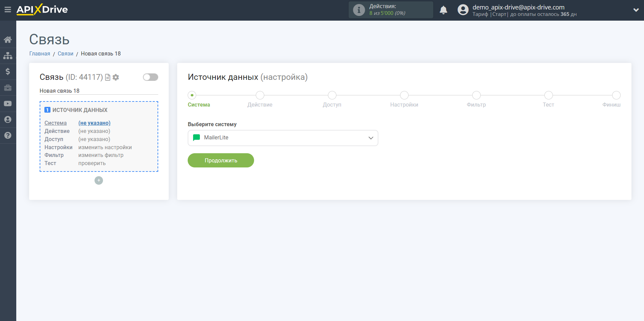Click the Выберите систему label
The width and height of the screenshot is (644, 321).
tap(212, 124)
